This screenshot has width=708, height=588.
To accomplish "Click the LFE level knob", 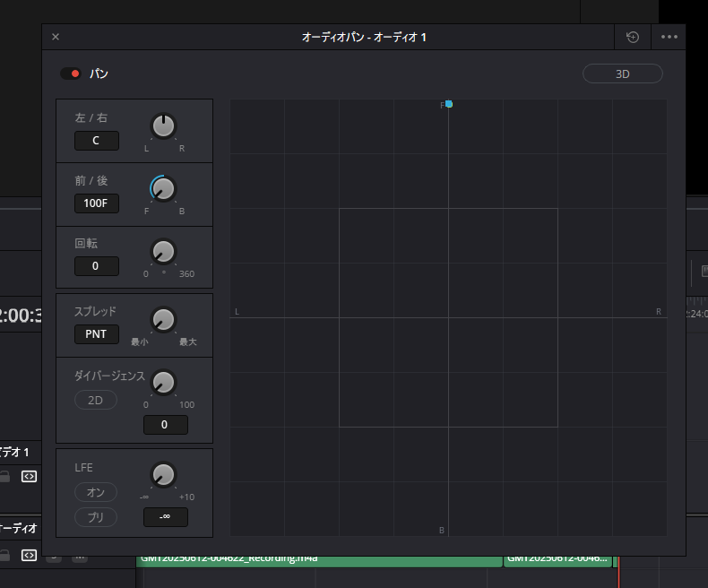I will pyautogui.click(x=163, y=474).
